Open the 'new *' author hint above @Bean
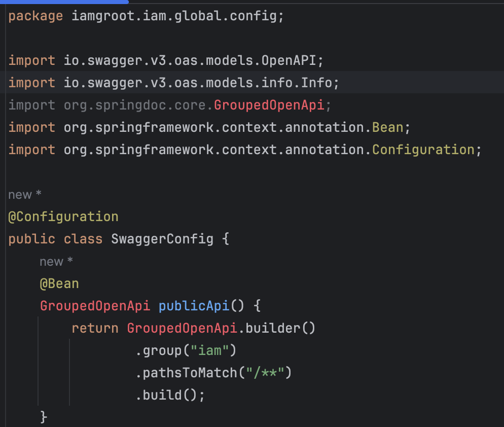 [x=56, y=261]
